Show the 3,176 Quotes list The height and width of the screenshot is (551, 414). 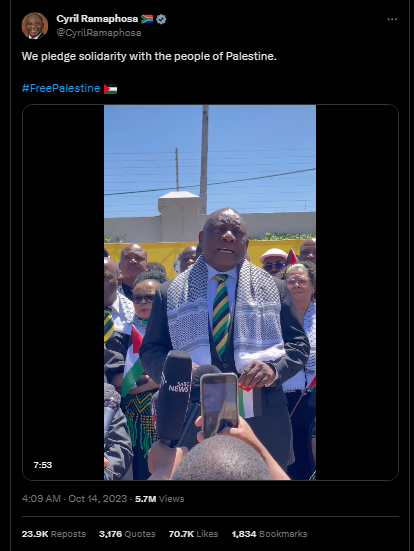127,534
